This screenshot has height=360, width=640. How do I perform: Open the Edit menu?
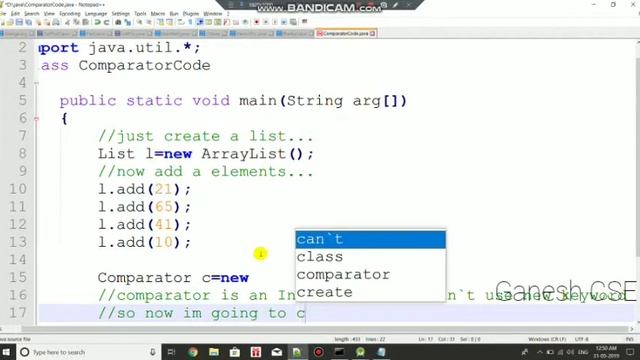[15, 13]
